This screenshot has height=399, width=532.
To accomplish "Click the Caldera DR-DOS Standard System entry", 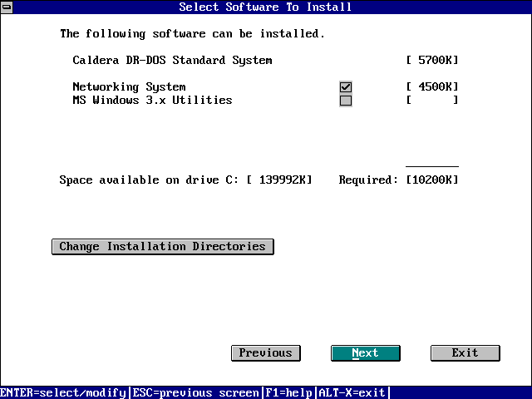I will coord(172,61).
